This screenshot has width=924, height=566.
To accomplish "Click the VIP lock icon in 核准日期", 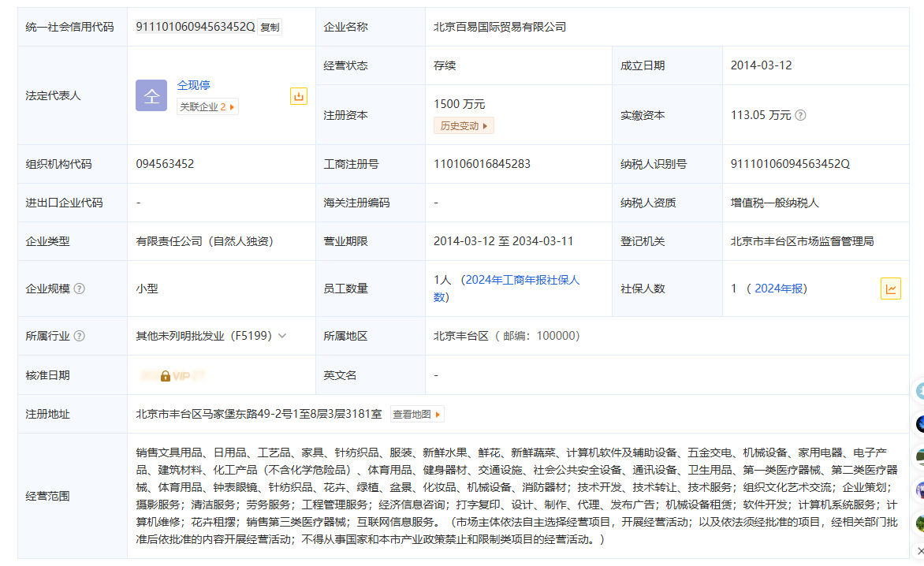I will pos(166,376).
